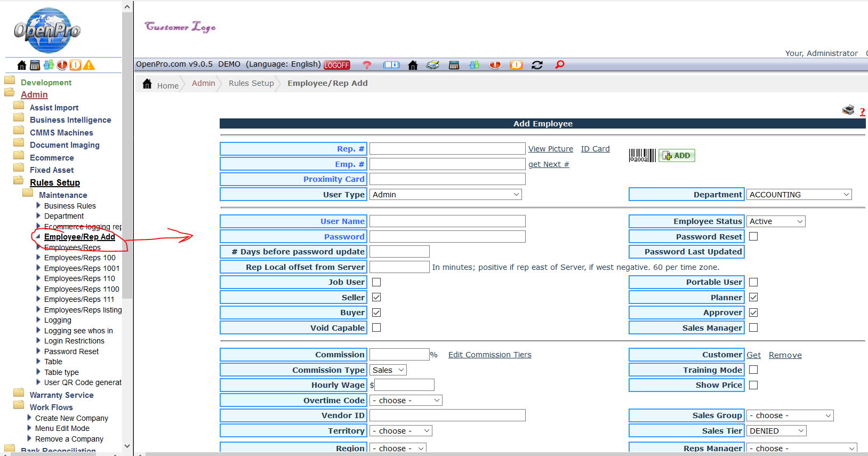Open the Department dropdown showing ACCOUNTING

tap(799, 195)
